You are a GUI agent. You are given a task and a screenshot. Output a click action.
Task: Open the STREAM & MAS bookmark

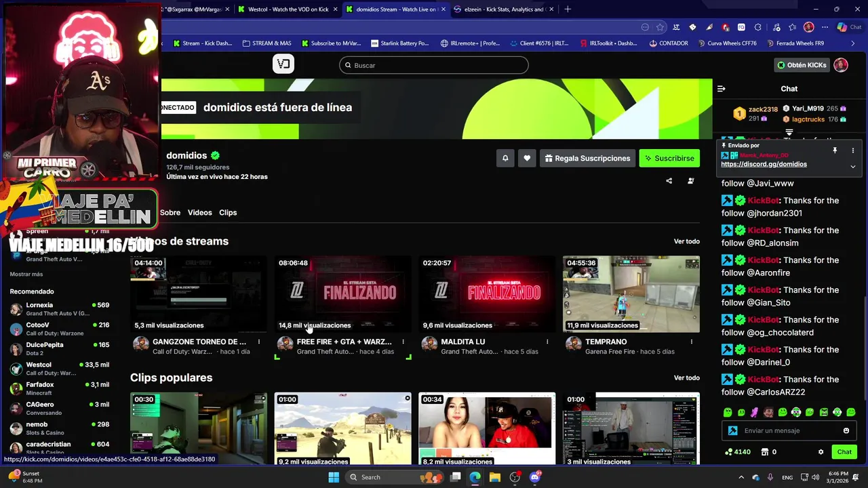pyautogui.click(x=267, y=43)
